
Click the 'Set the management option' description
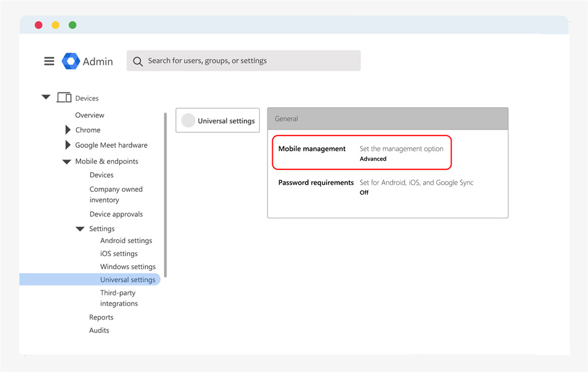(x=401, y=149)
